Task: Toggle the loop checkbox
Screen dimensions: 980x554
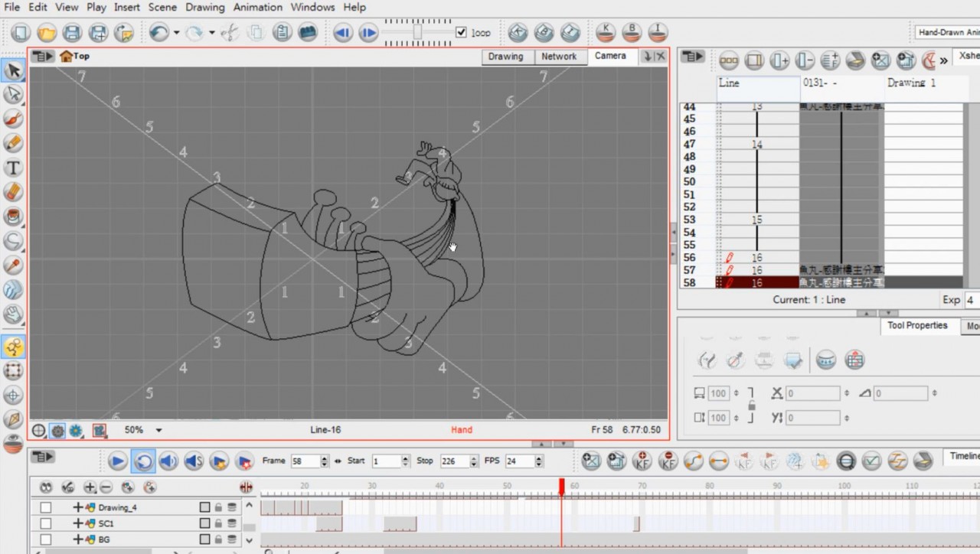Action: [461, 32]
